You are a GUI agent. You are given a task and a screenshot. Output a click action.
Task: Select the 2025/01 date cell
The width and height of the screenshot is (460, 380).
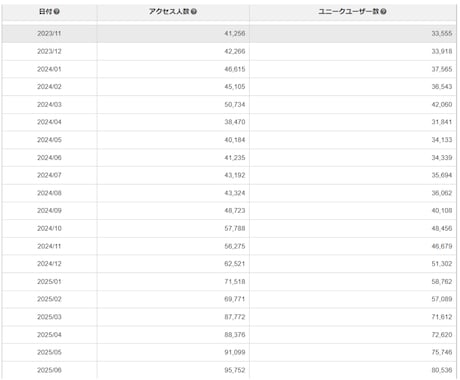pos(49,281)
